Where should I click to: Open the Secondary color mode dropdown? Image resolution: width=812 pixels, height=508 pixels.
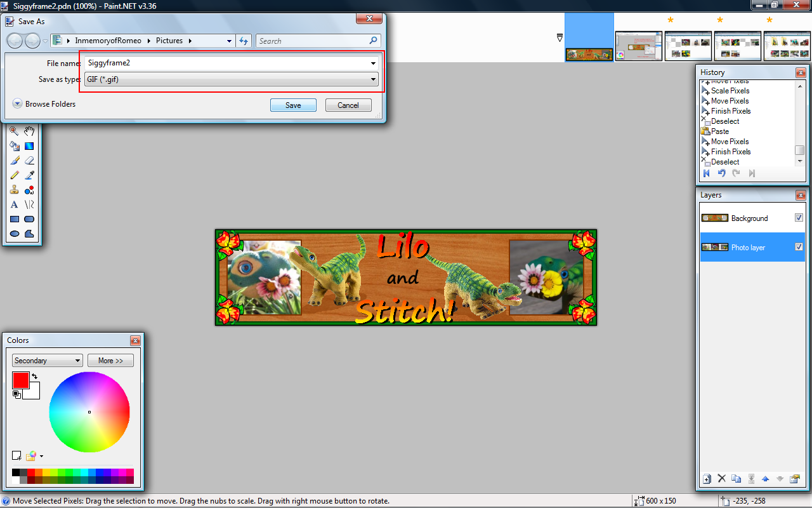48,361
